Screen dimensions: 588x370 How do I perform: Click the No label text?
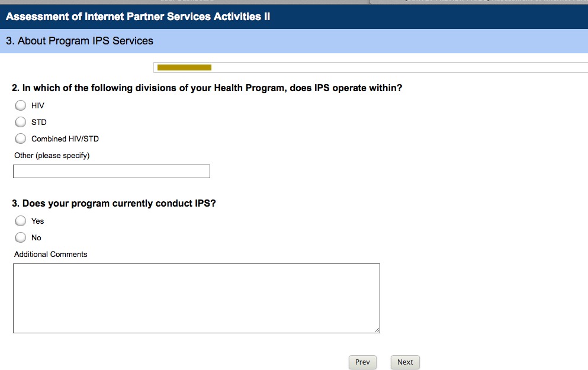coord(37,237)
